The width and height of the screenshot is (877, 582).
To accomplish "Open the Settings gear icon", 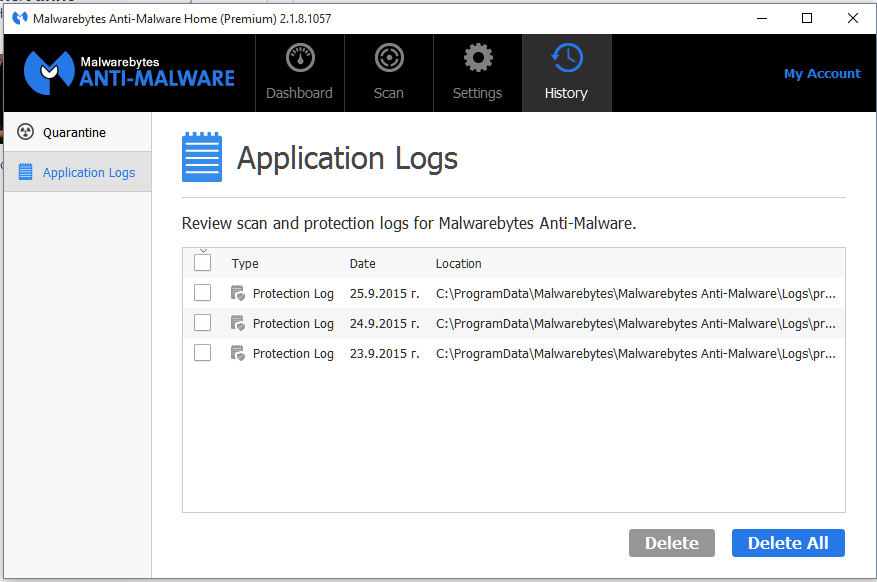I will pyautogui.click(x=478, y=58).
